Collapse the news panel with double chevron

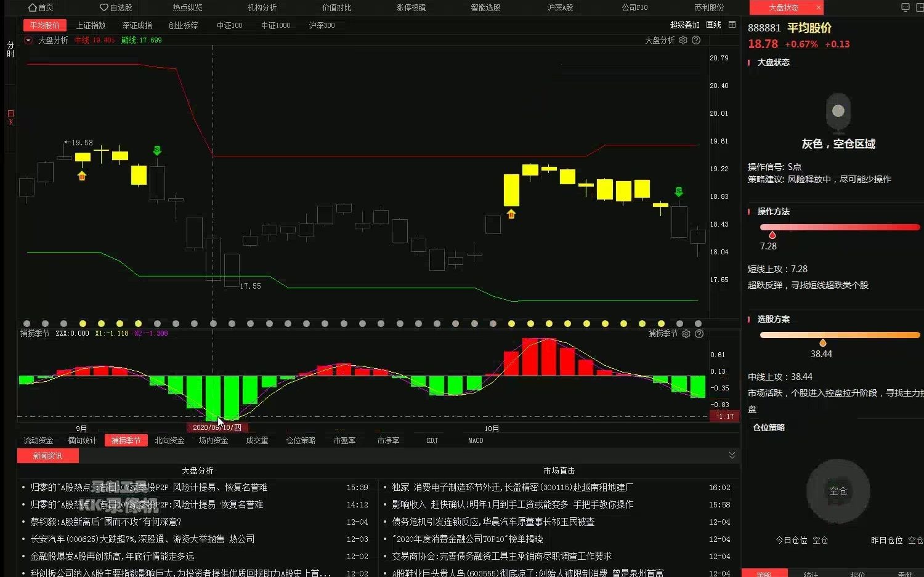732,455
